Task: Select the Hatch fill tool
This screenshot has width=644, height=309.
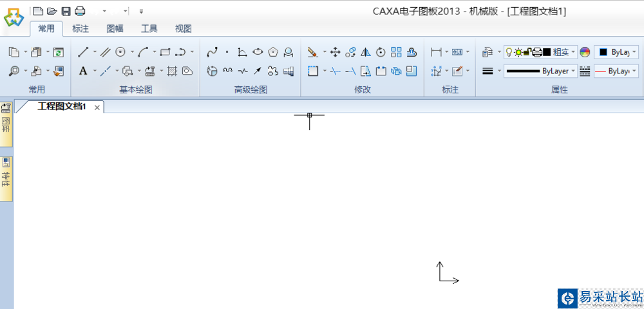Action: click(172, 71)
